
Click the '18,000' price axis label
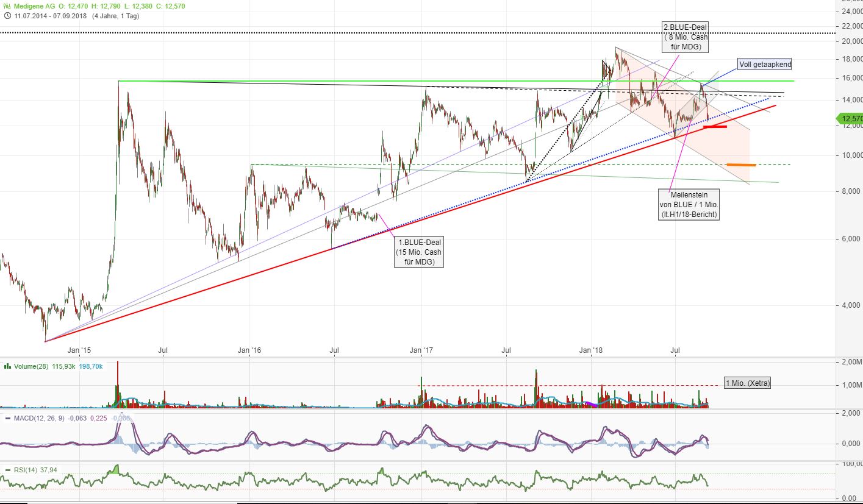[x=852, y=59]
